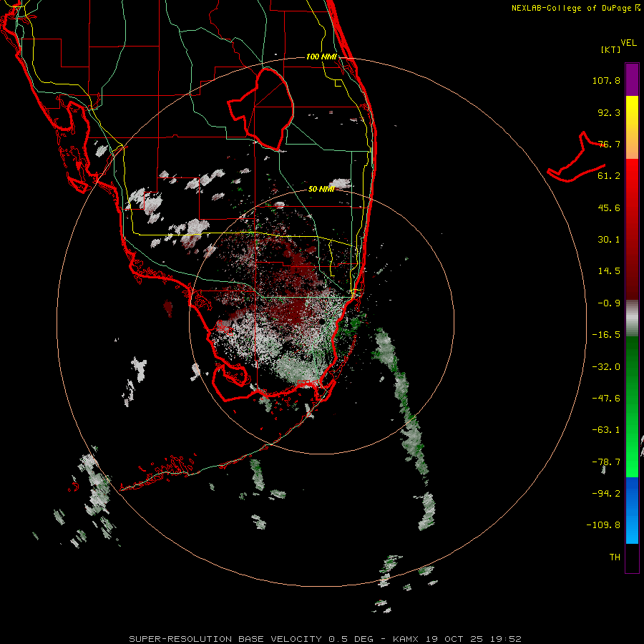The height and width of the screenshot is (644, 644).
Task: Click the KAMX station ID in the caption
Action: click(x=406, y=639)
